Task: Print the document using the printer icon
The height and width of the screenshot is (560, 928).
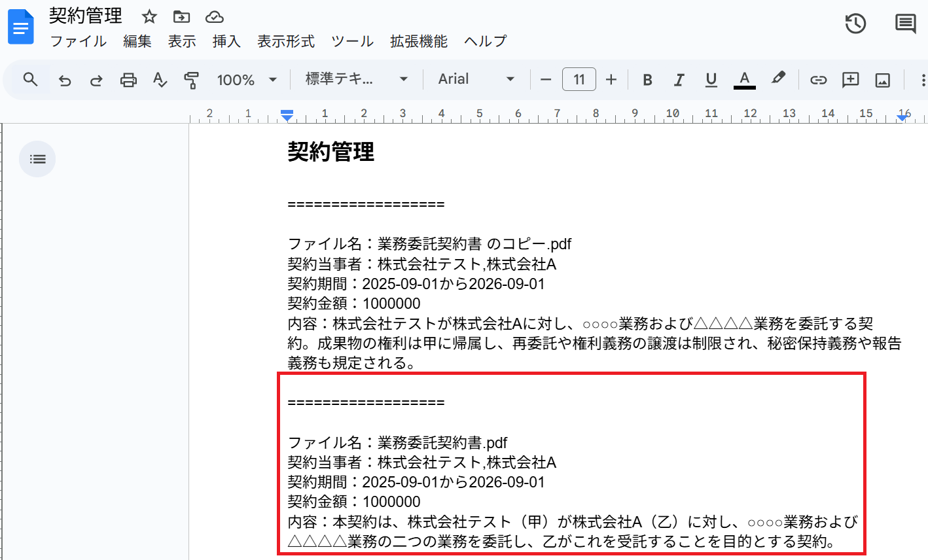Action: click(128, 80)
